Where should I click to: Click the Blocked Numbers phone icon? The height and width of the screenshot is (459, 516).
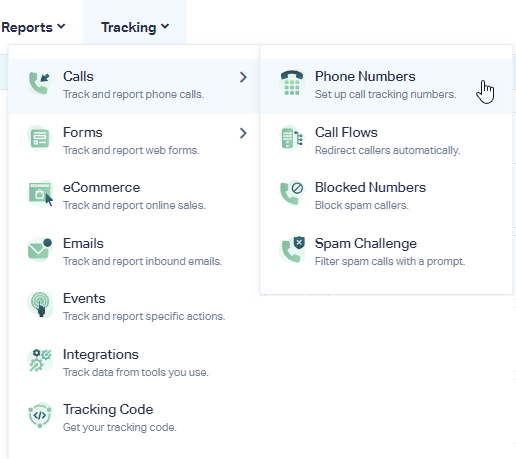coord(292,193)
